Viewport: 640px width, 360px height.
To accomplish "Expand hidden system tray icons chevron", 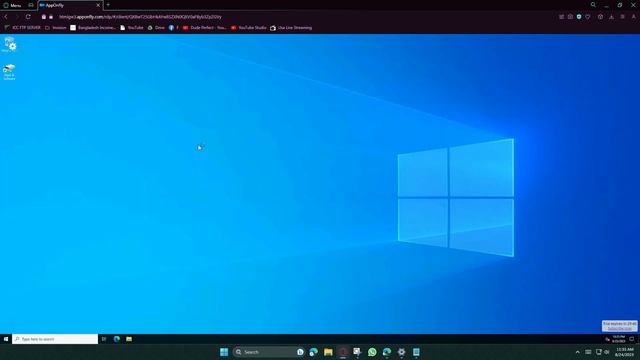I will [577, 352].
